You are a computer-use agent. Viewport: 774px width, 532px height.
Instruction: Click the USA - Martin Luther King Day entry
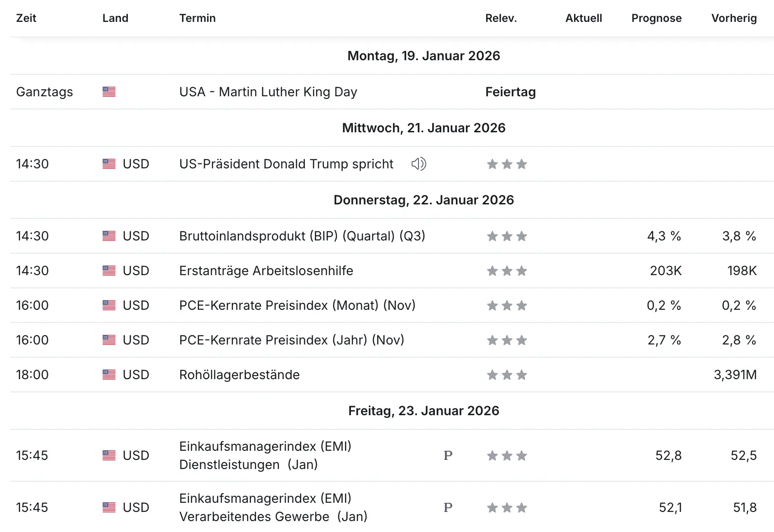pos(268,92)
